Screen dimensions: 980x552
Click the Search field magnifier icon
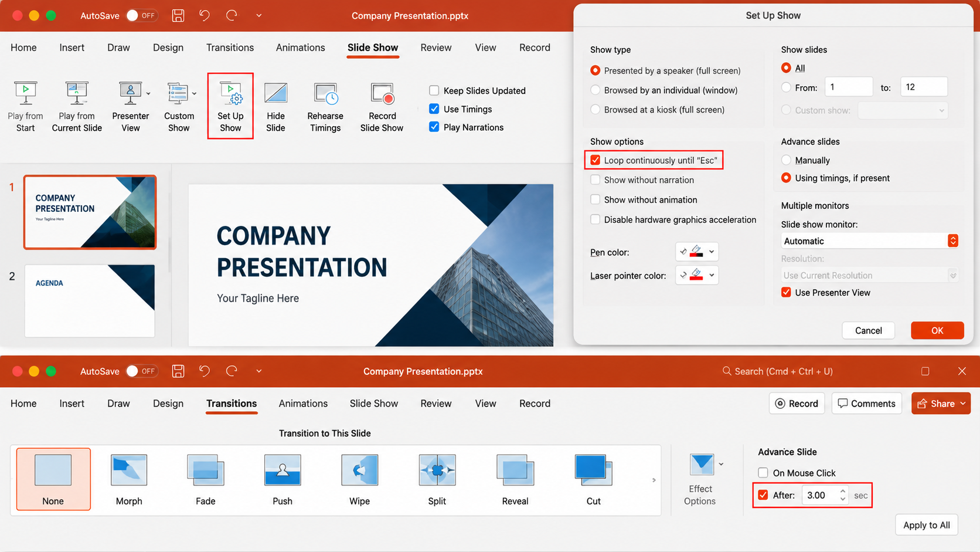727,371
